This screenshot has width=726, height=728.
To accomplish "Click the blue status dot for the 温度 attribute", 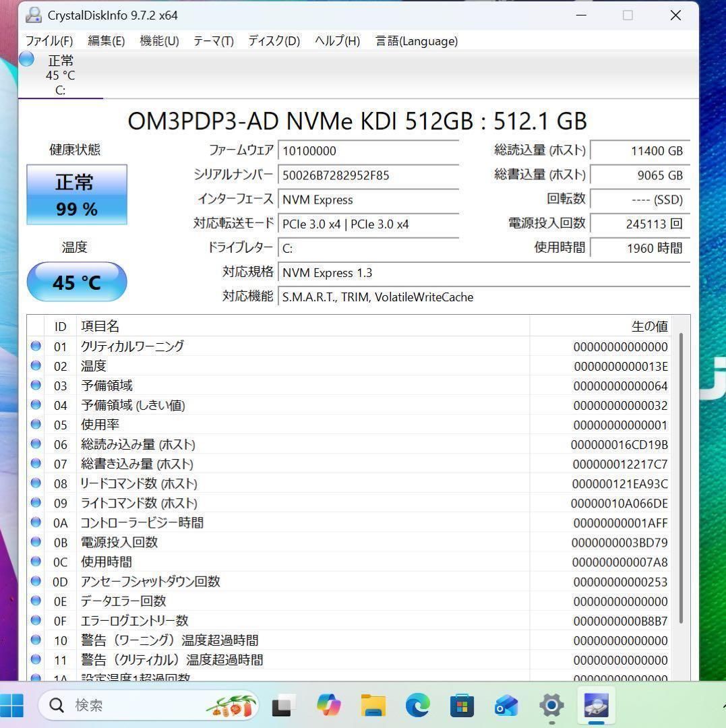I will tap(36, 366).
